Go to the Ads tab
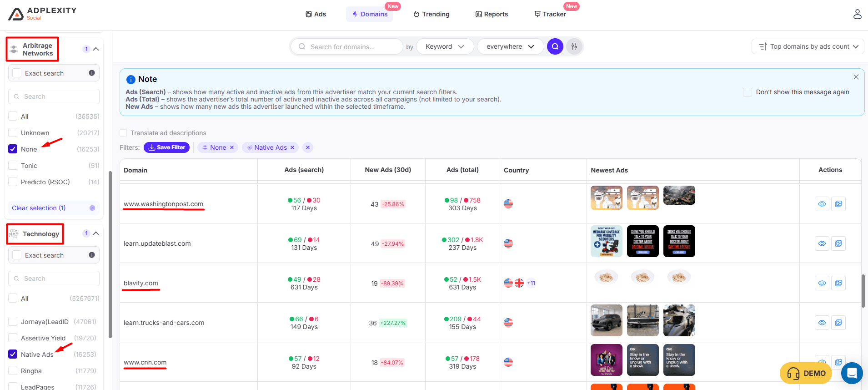 tap(316, 14)
